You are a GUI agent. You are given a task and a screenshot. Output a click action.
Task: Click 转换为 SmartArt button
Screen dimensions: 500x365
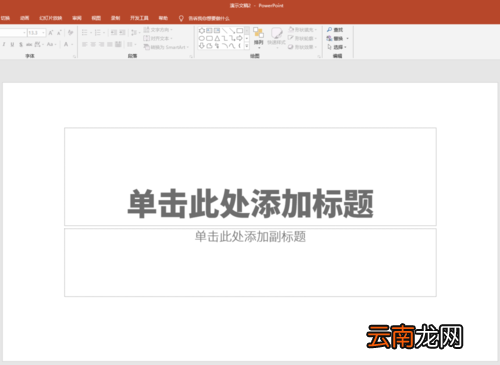point(166,47)
